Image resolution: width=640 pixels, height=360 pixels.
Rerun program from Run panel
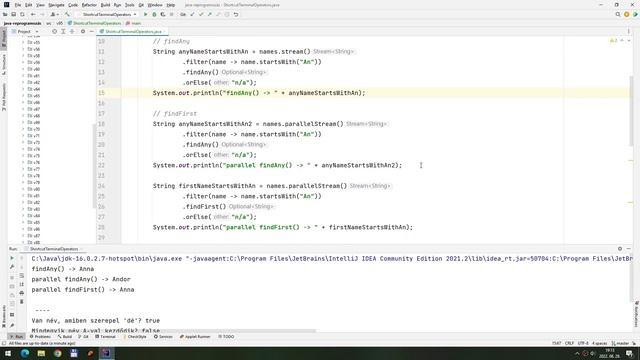12,258
